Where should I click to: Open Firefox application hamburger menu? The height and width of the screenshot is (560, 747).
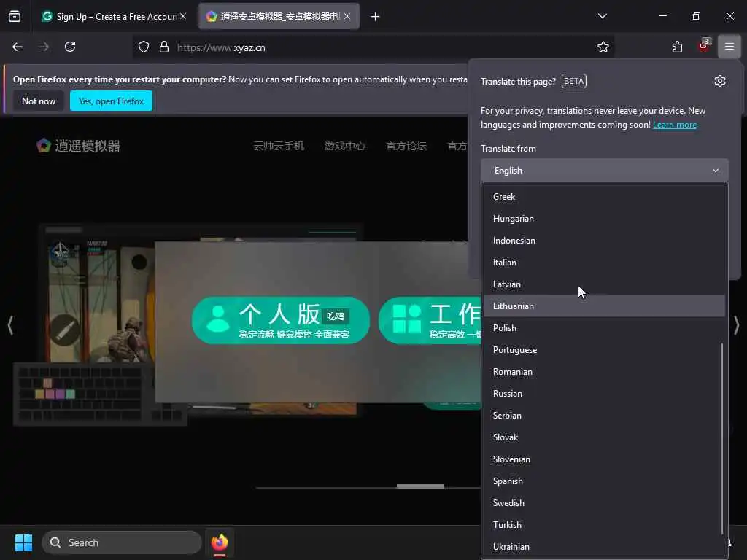click(x=729, y=47)
